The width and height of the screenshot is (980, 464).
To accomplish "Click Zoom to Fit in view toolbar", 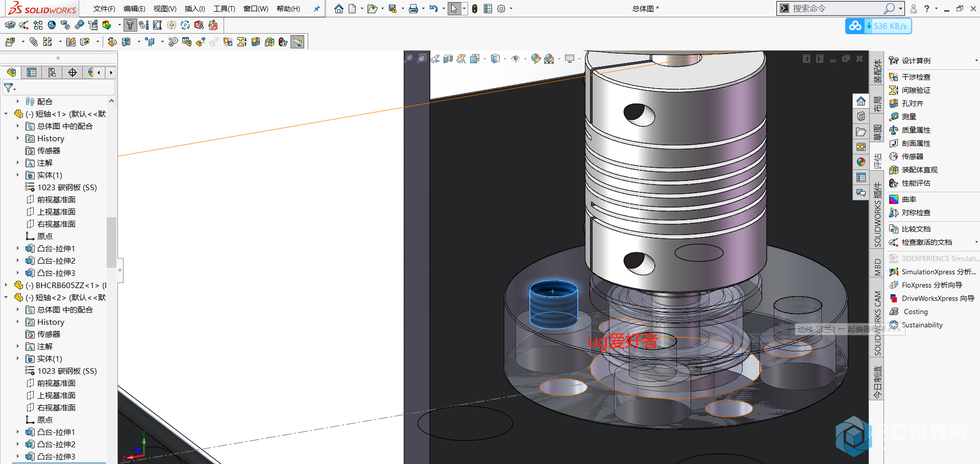I will 409,59.
